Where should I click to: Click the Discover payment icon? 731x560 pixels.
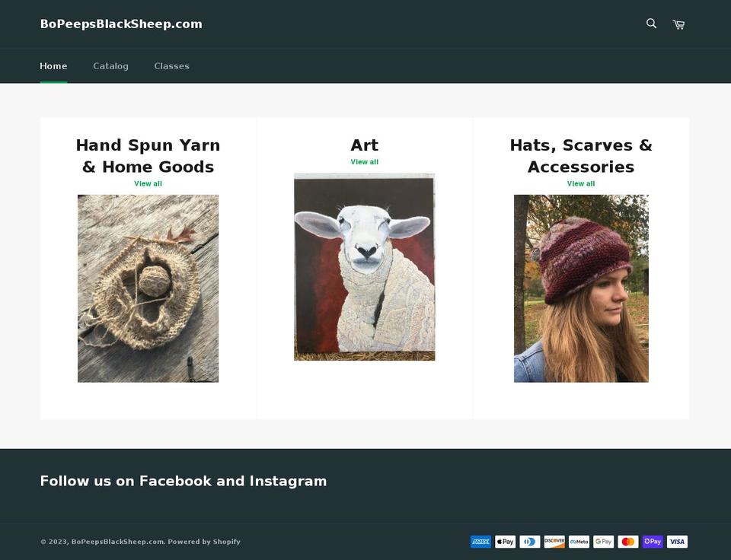coord(554,542)
